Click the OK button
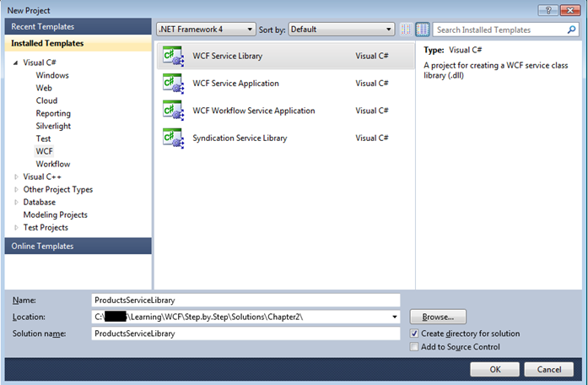The image size is (588, 385). [494, 370]
